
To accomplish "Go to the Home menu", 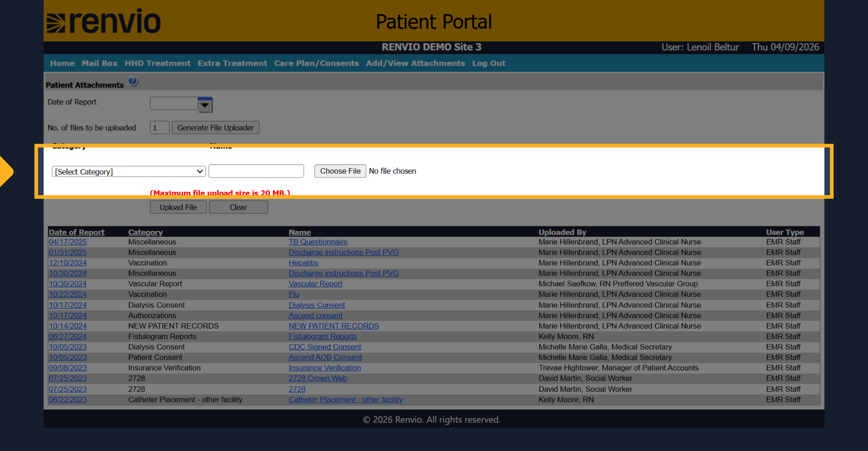I will 62,63.
